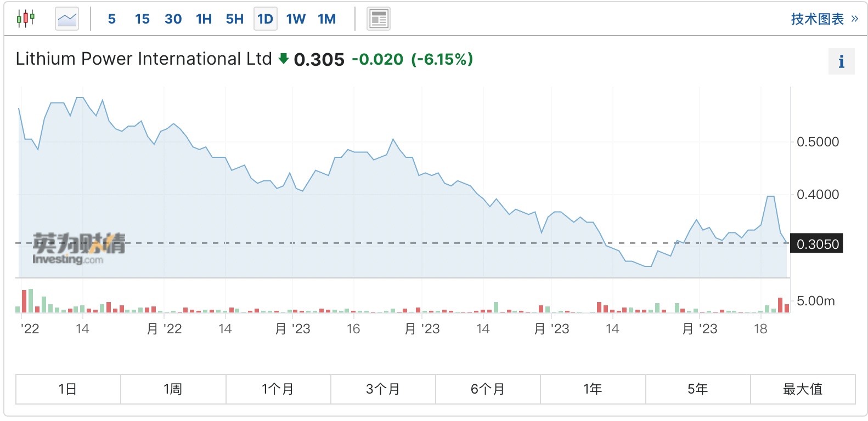Set interval to 5 minutes
This screenshot has height=421, width=868.
click(x=112, y=19)
